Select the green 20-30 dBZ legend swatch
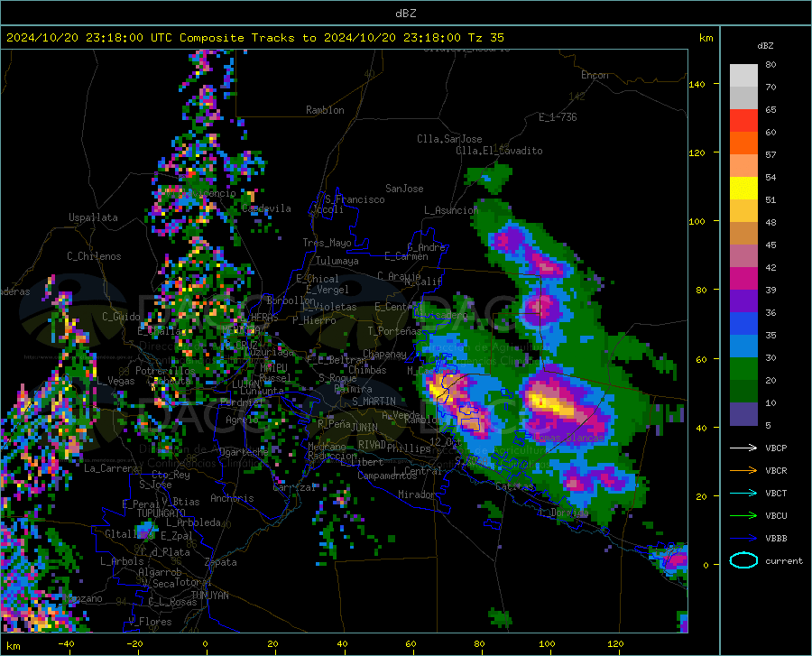The width and height of the screenshot is (812, 656). pos(743,369)
